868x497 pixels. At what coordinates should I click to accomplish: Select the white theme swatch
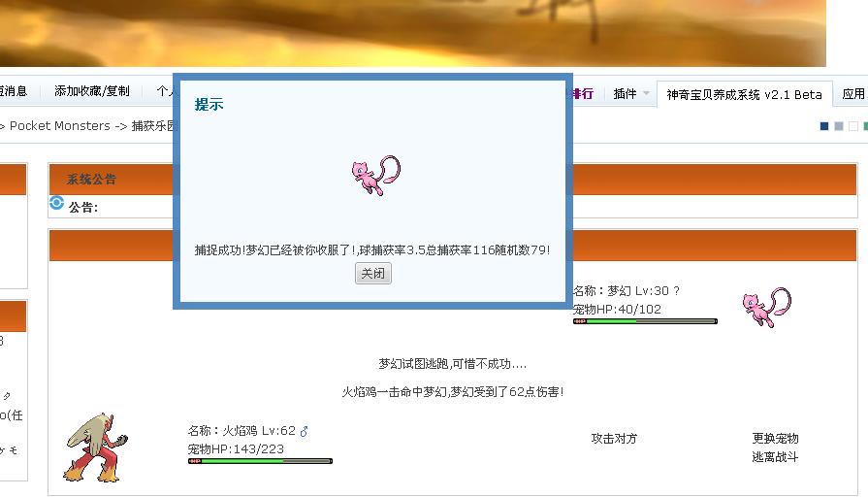pos(853,126)
